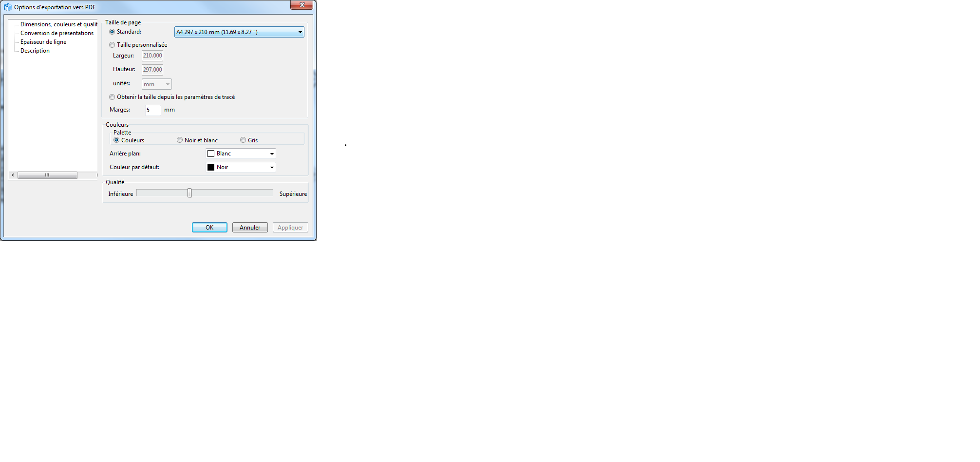Image resolution: width=980 pixels, height=462 pixels.
Task: Pick the Couleurs palette radio button
Action: [x=116, y=140]
